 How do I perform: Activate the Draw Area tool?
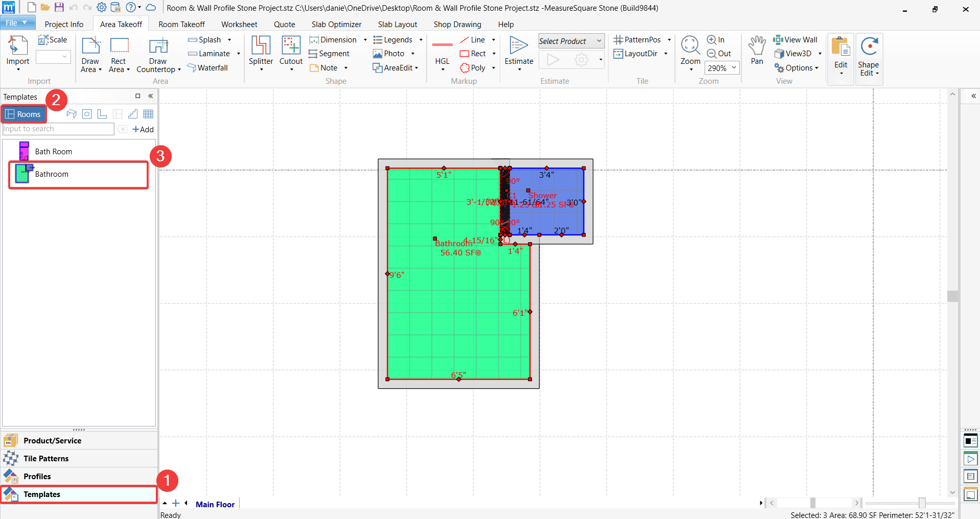tap(90, 55)
